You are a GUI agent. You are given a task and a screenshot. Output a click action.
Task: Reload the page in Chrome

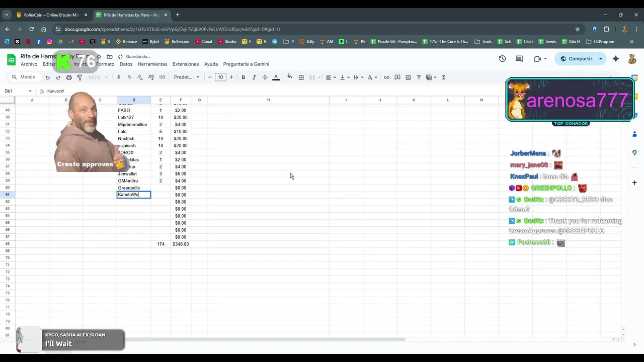pyautogui.click(x=31, y=29)
